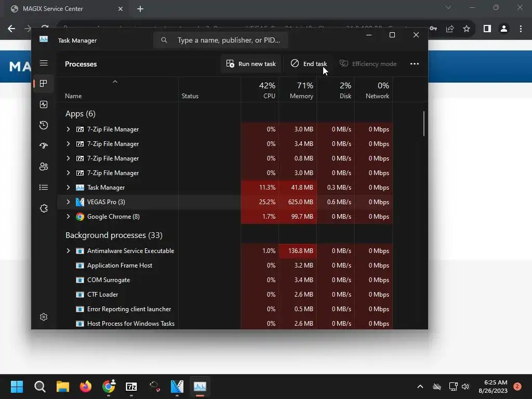Sort processes by the CPU column
This screenshot has width=532, height=399.
[x=260, y=90]
